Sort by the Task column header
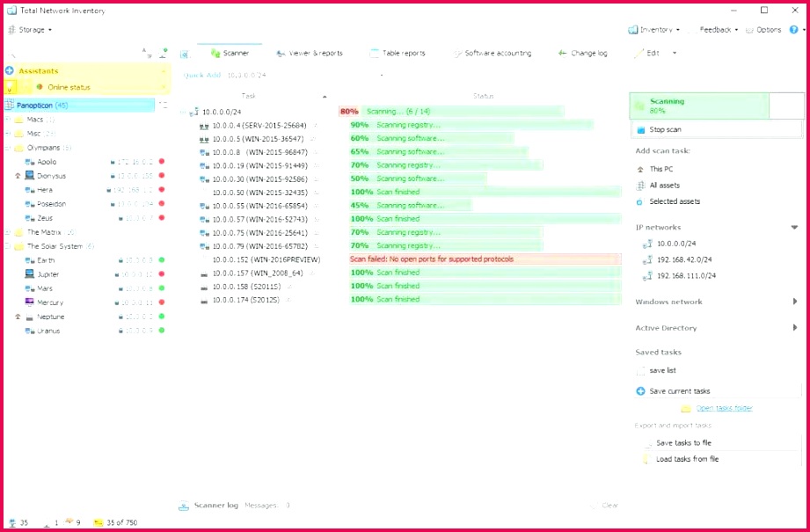The height and width of the screenshot is (532, 810). click(x=249, y=96)
